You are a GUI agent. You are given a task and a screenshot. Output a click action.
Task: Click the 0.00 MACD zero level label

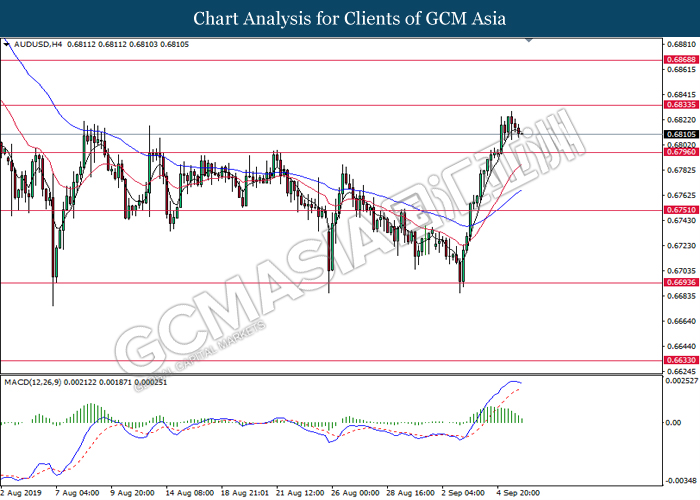pos(673,422)
